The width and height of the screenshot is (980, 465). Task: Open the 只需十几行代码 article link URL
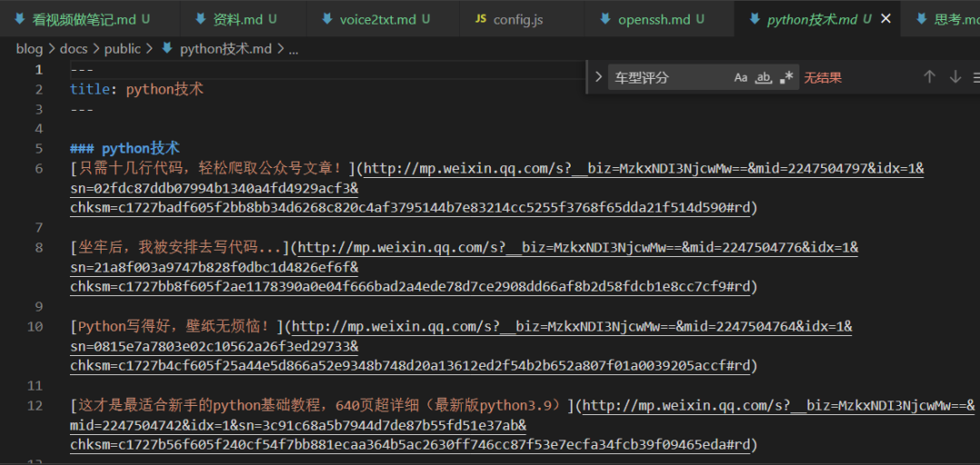pyautogui.click(x=643, y=168)
